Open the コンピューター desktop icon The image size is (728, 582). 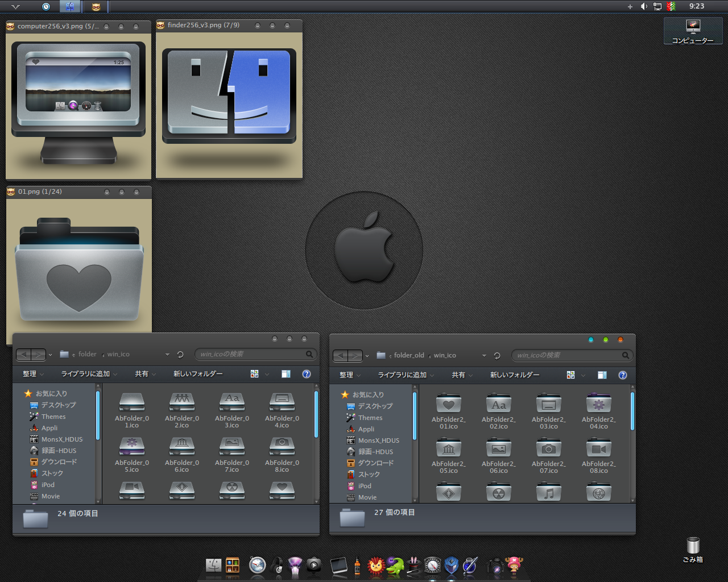coord(693,32)
